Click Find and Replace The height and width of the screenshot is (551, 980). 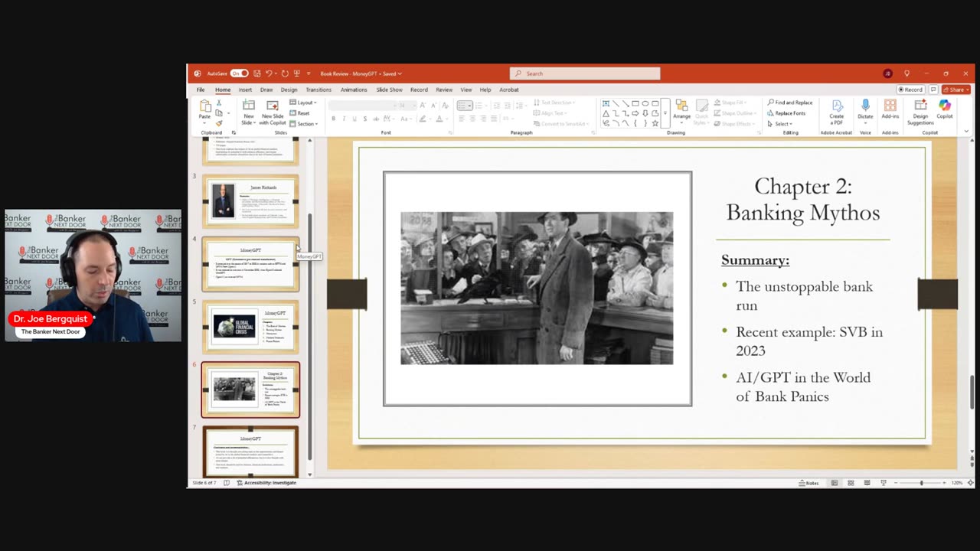pos(789,103)
